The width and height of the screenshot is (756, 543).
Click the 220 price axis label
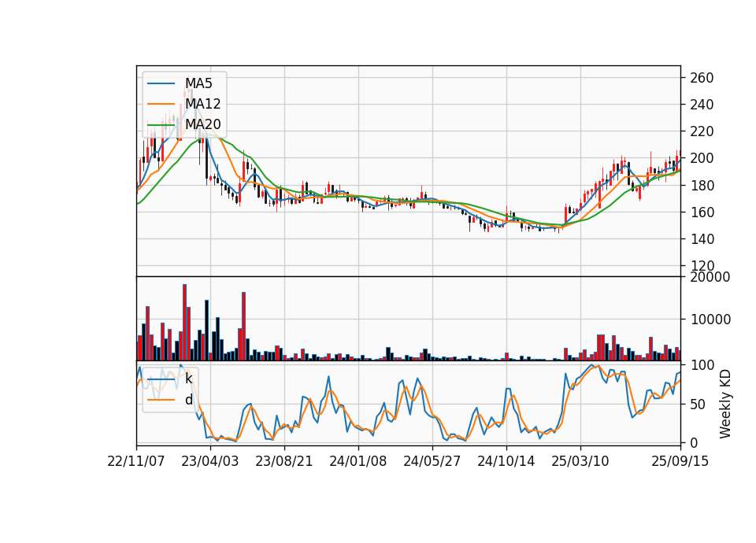pos(702,131)
